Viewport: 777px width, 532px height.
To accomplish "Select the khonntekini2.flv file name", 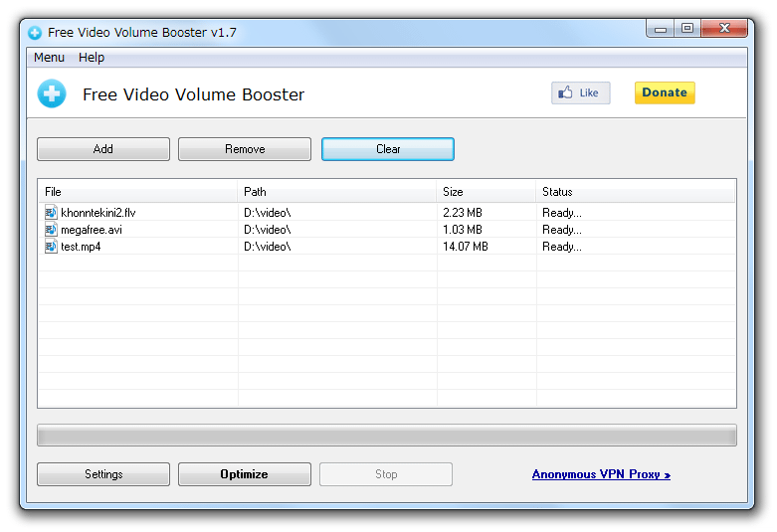I will (98, 213).
